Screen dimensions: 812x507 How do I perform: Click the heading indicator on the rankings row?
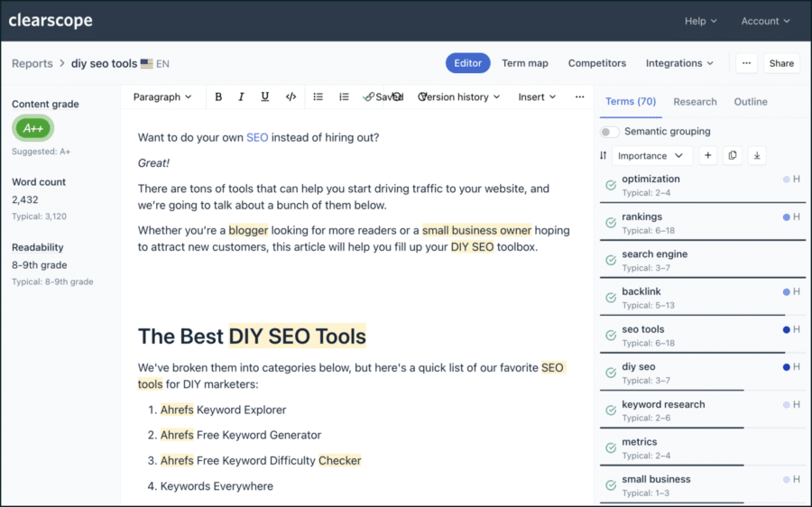click(x=791, y=217)
